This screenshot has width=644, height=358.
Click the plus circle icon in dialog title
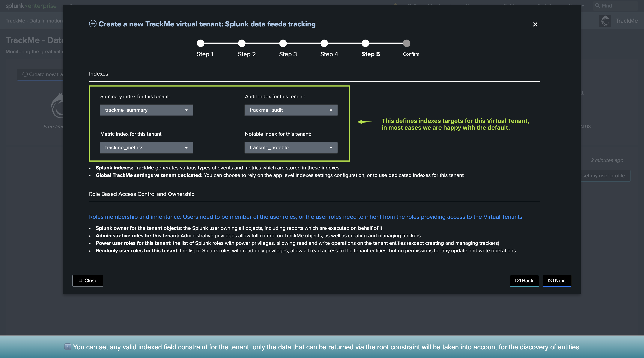point(93,24)
